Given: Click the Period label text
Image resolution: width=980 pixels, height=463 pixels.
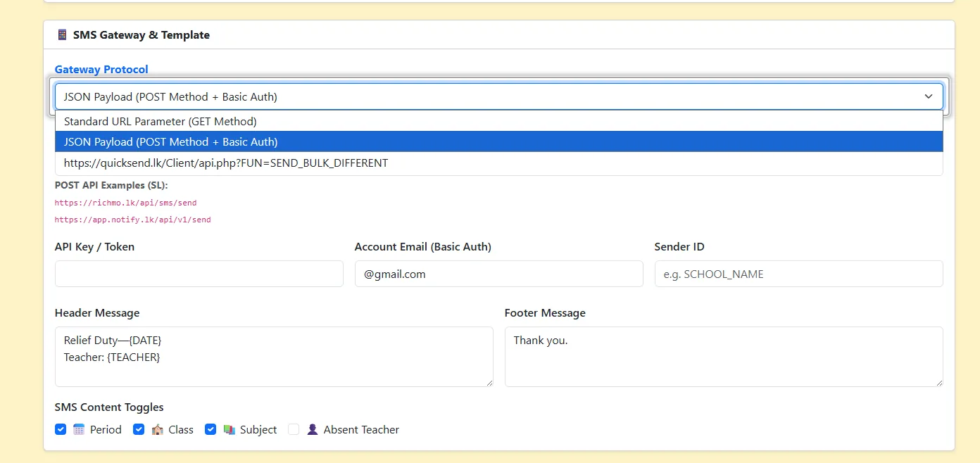Looking at the screenshot, I should point(106,429).
